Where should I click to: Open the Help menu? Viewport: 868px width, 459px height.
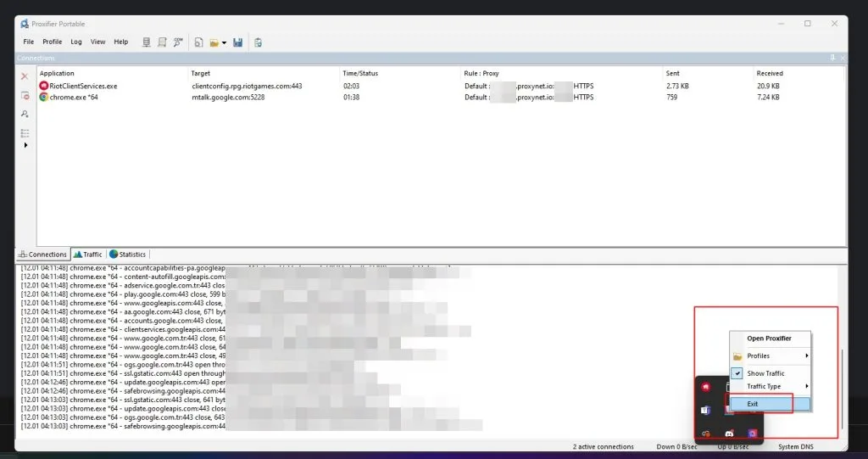[x=120, y=42]
